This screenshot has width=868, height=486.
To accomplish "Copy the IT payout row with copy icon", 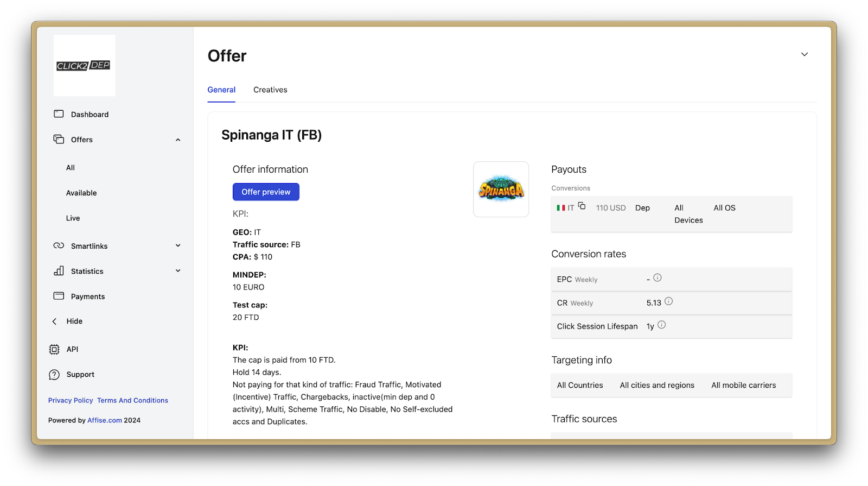I will coord(582,206).
